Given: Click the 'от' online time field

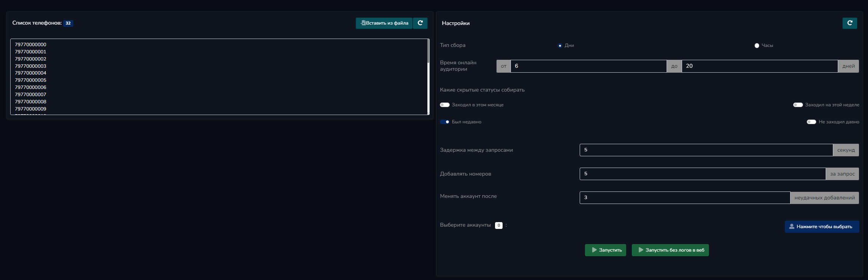Looking at the screenshot, I should pyautogui.click(x=588, y=66).
